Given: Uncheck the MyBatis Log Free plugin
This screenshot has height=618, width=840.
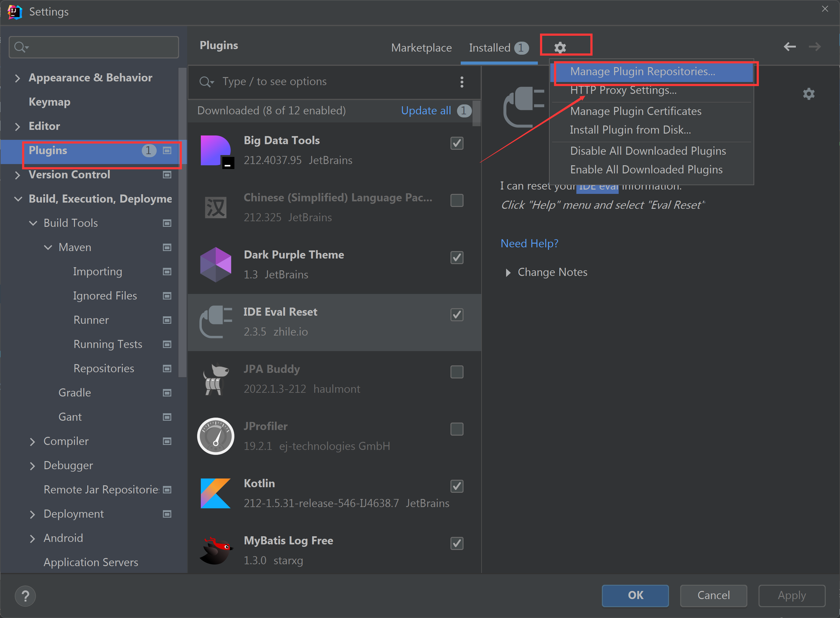Looking at the screenshot, I should (x=457, y=543).
